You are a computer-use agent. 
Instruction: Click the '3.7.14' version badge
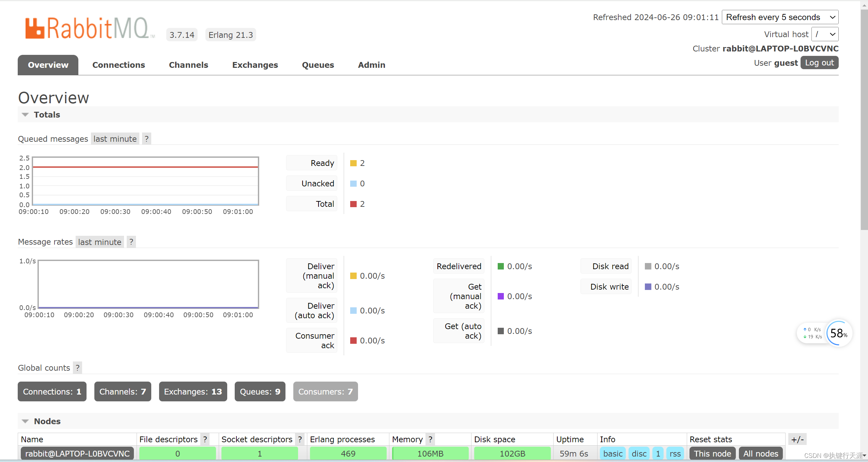point(182,35)
